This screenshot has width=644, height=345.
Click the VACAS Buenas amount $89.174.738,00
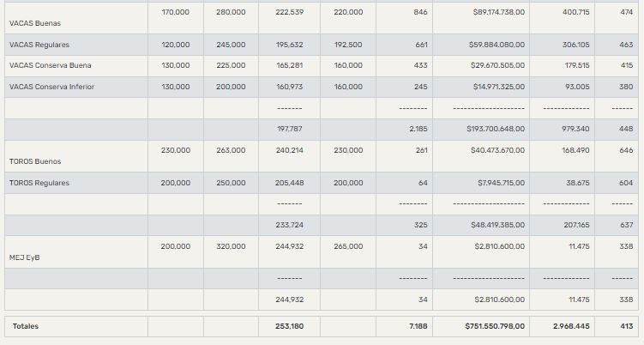coord(498,12)
